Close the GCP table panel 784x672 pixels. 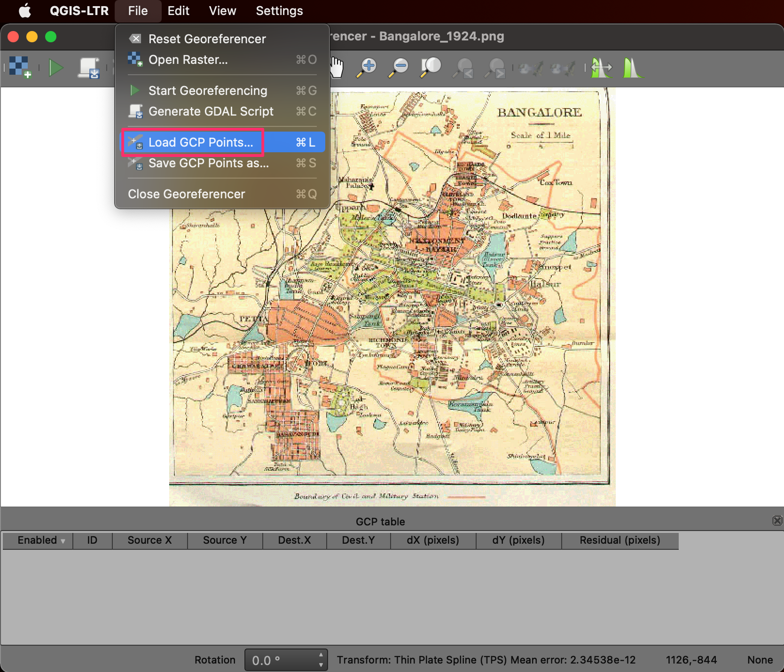click(x=777, y=520)
